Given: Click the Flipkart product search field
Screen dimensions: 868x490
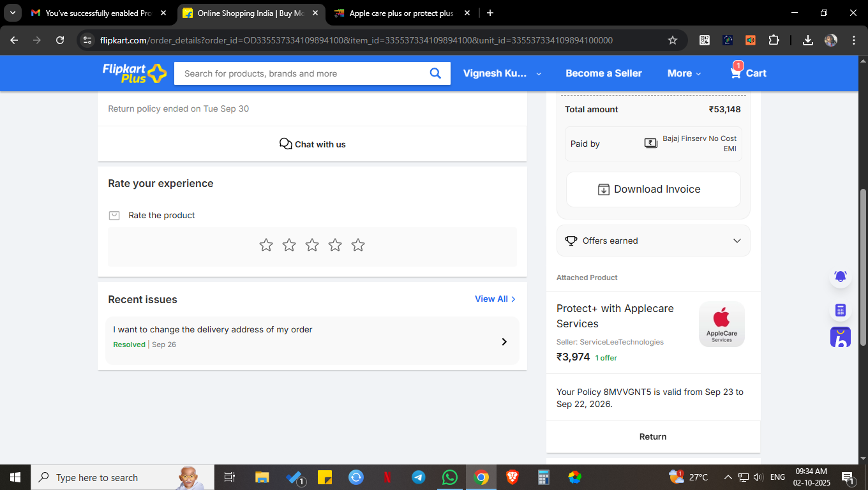Looking at the screenshot, I should [x=300, y=73].
